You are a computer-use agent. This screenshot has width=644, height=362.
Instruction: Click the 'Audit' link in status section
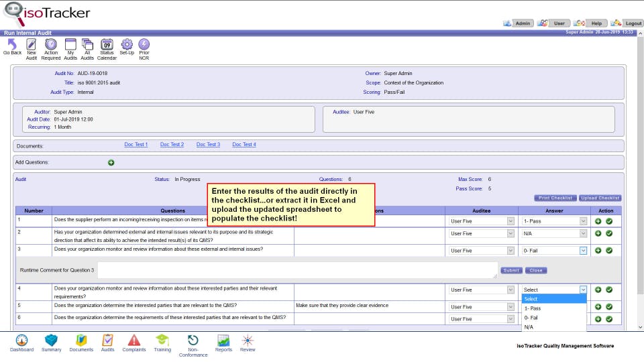pos(21,180)
